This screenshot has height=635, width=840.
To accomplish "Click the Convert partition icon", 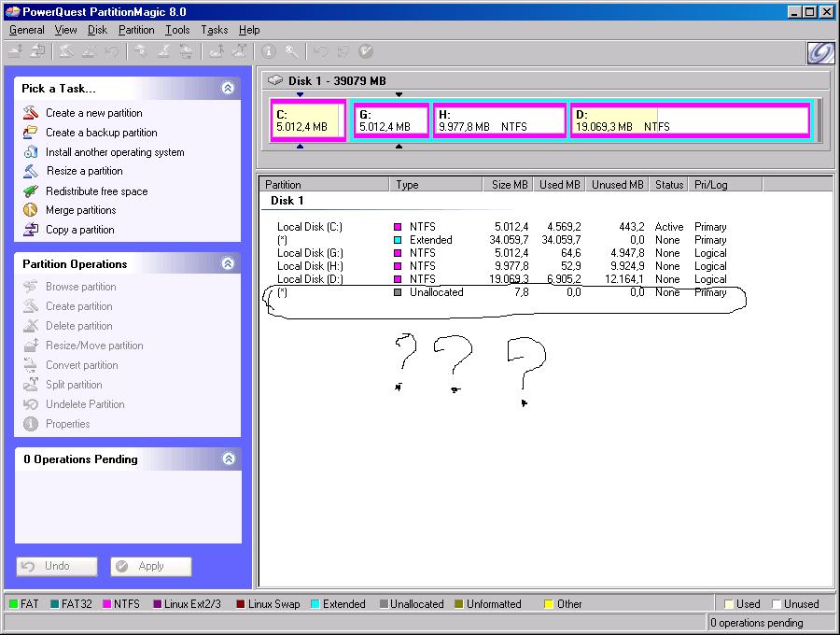I will coord(31,365).
